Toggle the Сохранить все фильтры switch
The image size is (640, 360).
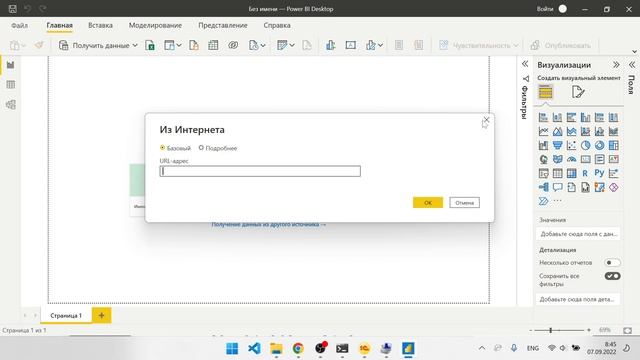[612, 276]
